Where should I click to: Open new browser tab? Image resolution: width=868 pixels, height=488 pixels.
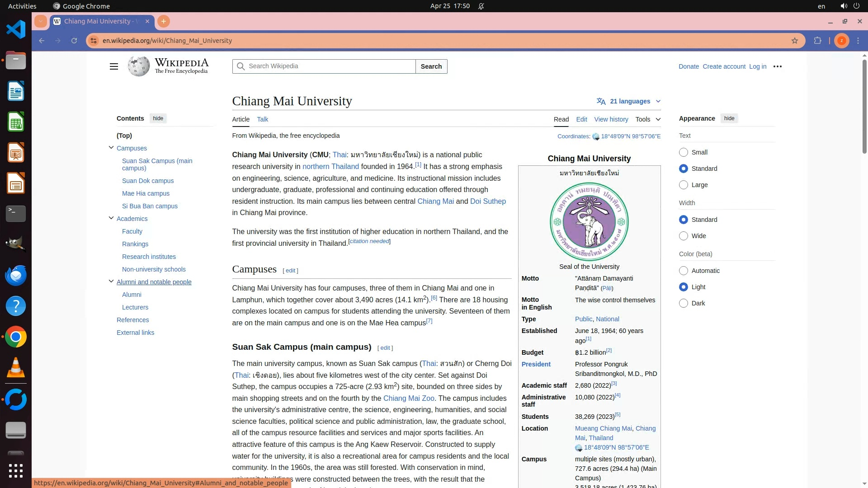[164, 21]
